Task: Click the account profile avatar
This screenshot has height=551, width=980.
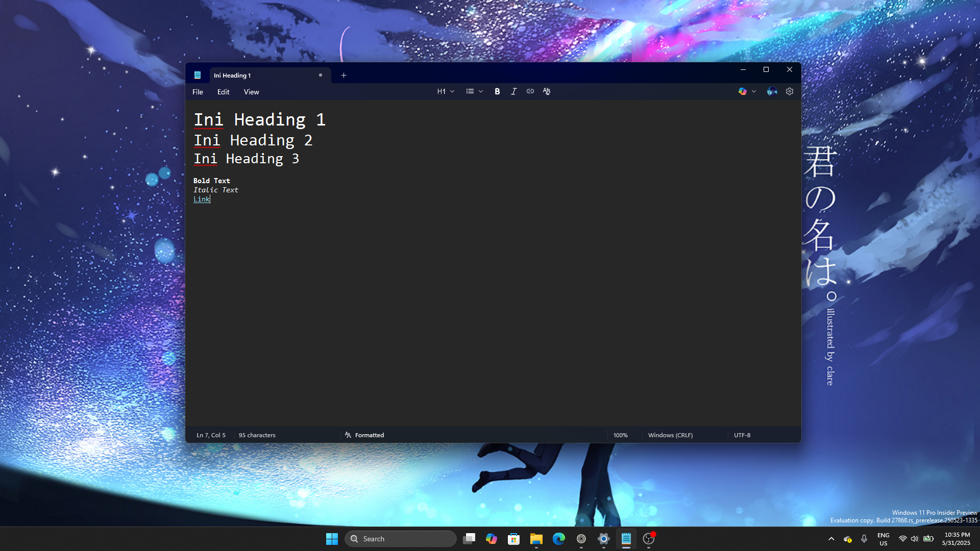Action: 772,91
